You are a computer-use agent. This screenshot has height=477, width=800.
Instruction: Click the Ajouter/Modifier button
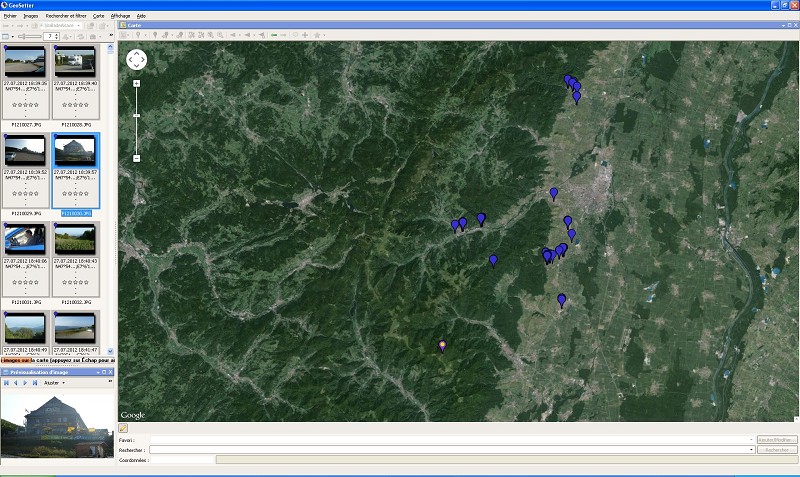(777, 440)
